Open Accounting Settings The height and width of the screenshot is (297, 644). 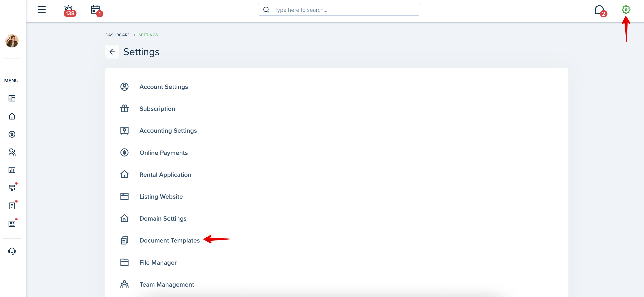click(x=168, y=131)
